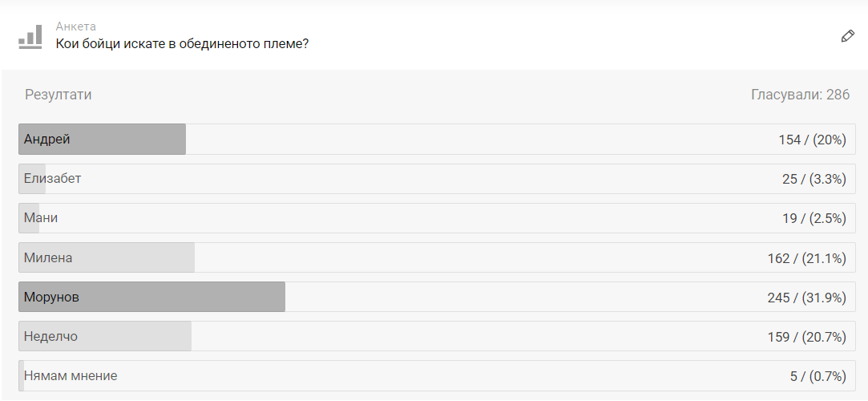This screenshot has height=401, width=868.
Task: Select the Мани option name
Action: tap(41, 218)
